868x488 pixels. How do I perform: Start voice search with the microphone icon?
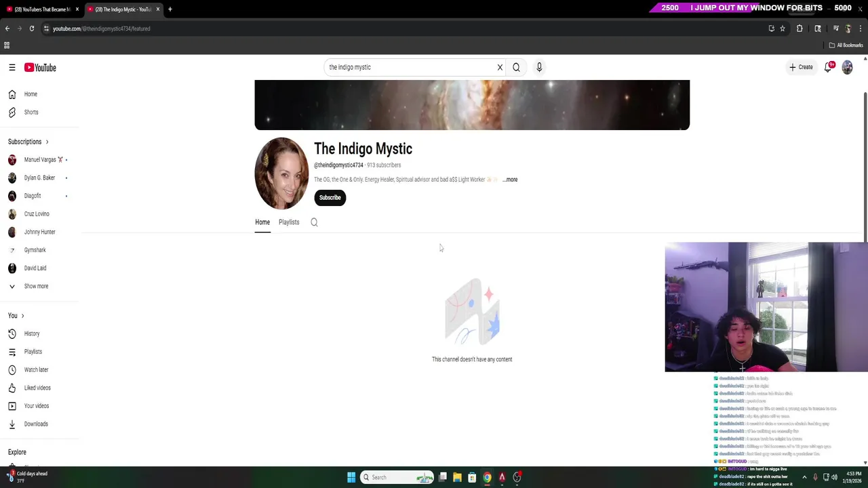539,67
